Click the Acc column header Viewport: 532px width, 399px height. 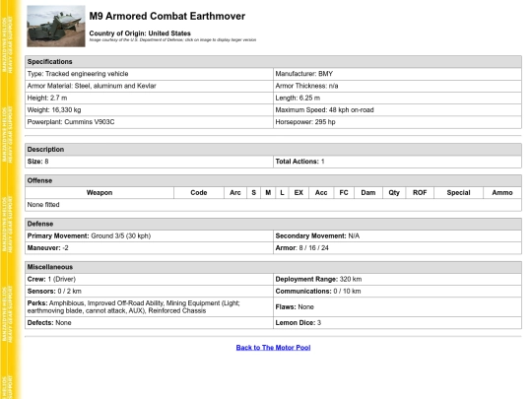[x=321, y=193]
